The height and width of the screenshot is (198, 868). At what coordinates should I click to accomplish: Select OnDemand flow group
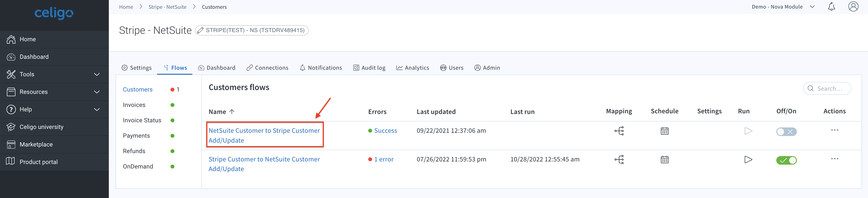(x=138, y=166)
